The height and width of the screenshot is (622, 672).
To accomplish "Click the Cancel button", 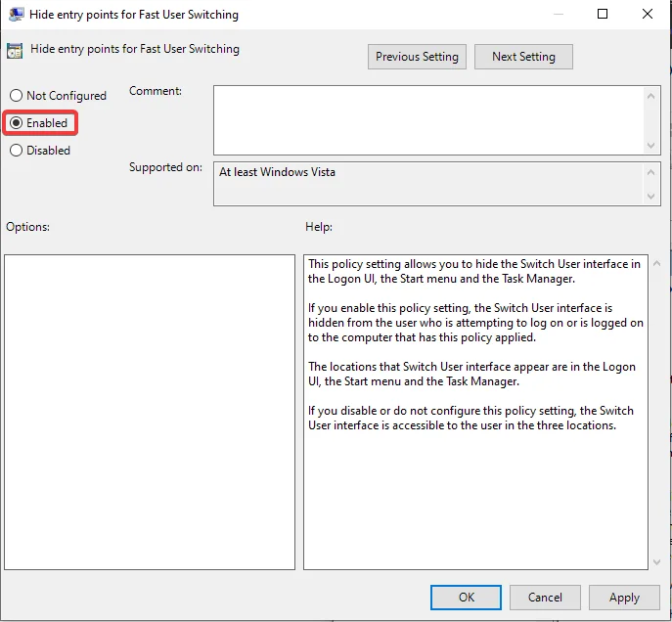I will (545, 598).
